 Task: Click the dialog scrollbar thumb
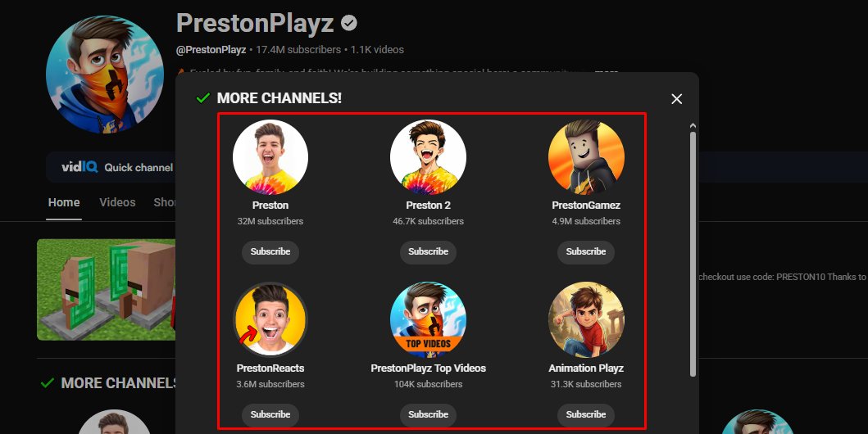[693, 255]
